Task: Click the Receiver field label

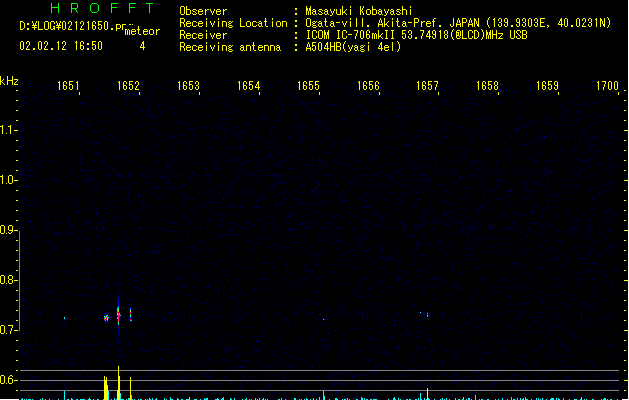Action: pos(203,35)
